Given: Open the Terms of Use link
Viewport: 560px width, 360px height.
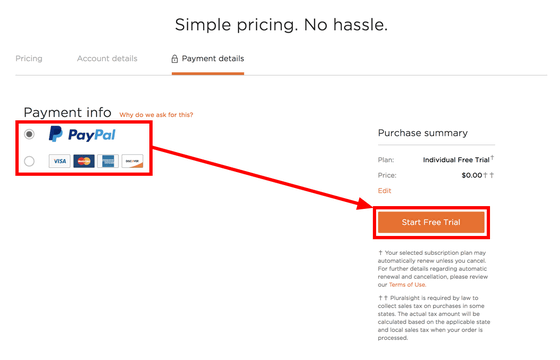Looking at the screenshot, I should click(407, 285).
